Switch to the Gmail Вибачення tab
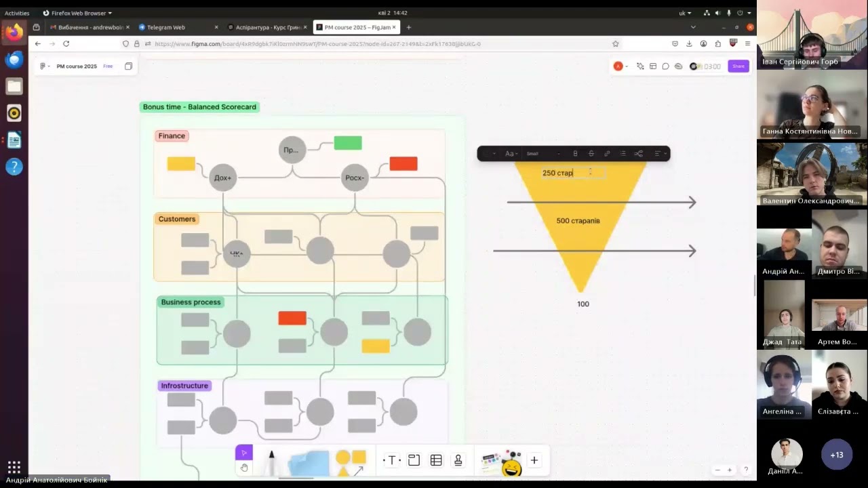Image resolution: width=868 pixels, height=488 pixels. pyautogui.click(x=89, y=27)
